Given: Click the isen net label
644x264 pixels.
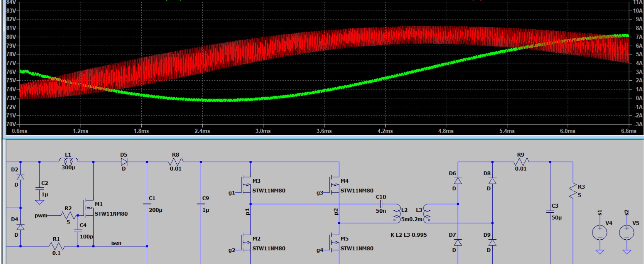Looking at the screenshot, I should pos(116,243).
